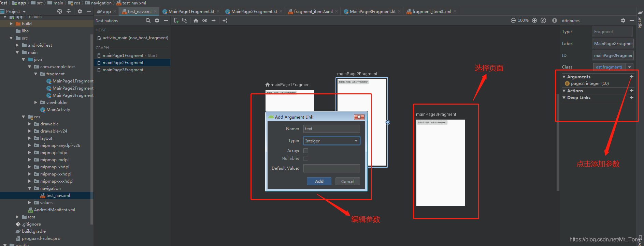
Task: Show warnings and errors icon
Action: pos(555,20)
